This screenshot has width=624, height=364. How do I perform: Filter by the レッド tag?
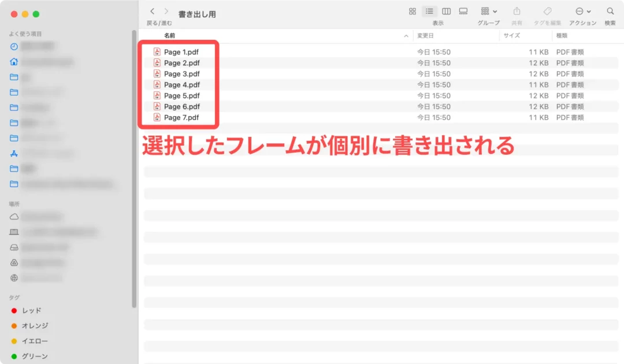click(31, 310)
